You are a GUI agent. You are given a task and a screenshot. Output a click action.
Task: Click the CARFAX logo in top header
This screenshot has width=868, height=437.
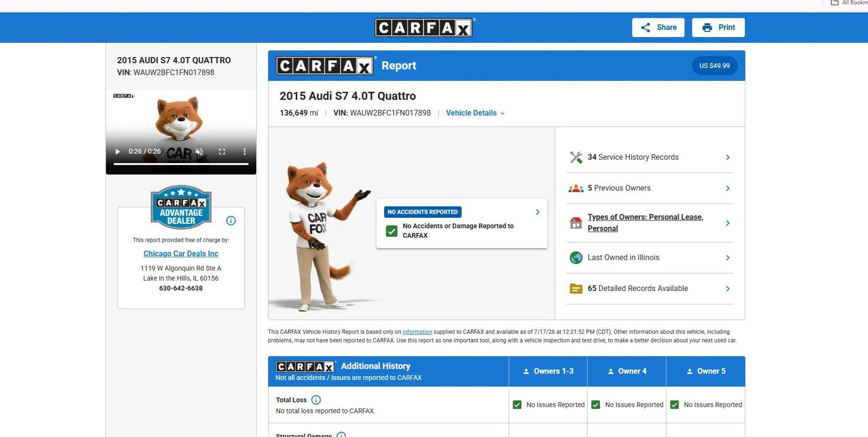pyautogui.click(x=424, y=28)
